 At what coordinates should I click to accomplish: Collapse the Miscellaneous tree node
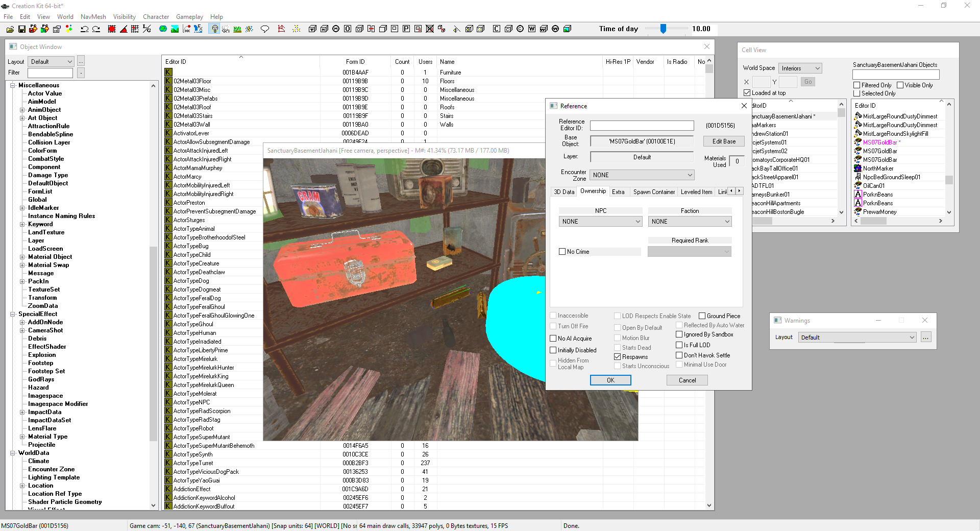[12, 85]
